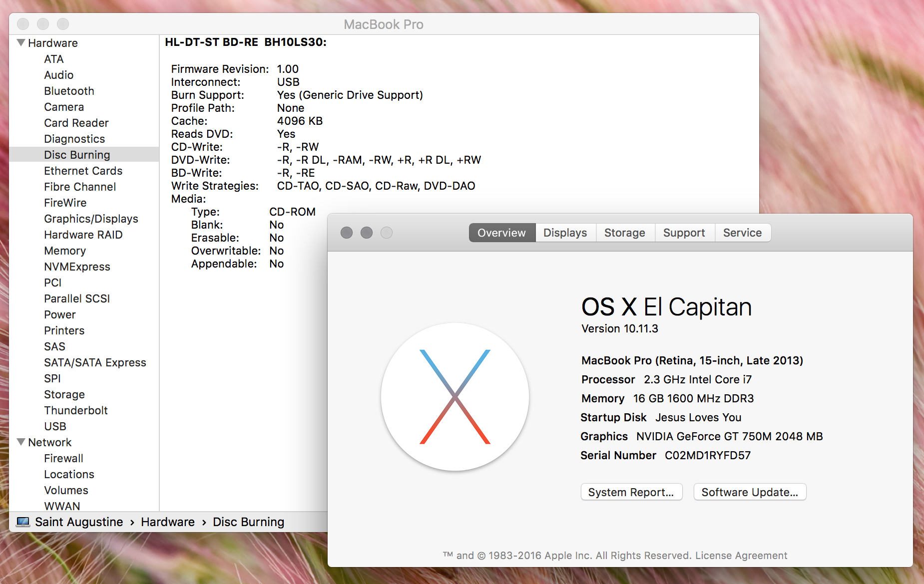Click the System Report button

pyautogui.click(x=631, y=492)
